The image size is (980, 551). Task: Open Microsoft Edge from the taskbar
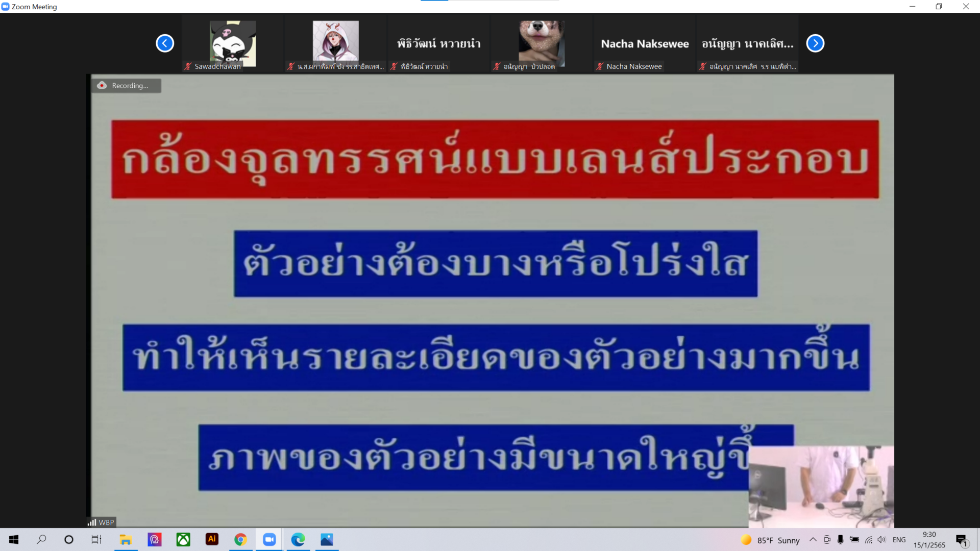pyautogui.click(x=298, y=539)
